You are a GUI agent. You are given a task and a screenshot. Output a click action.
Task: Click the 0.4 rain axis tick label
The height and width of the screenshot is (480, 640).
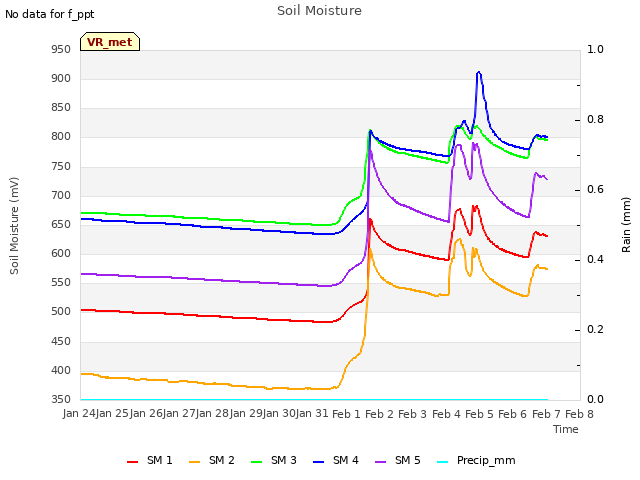(x=595, y=260)
